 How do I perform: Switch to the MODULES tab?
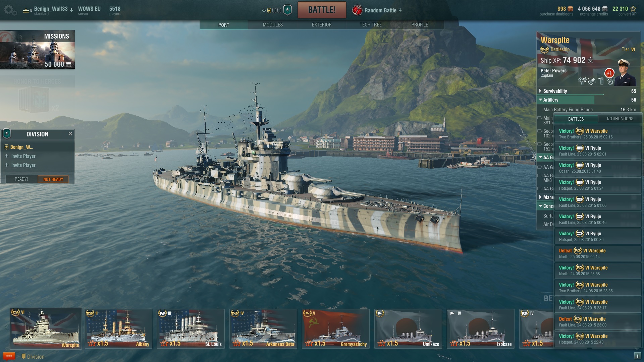[273, 25]
